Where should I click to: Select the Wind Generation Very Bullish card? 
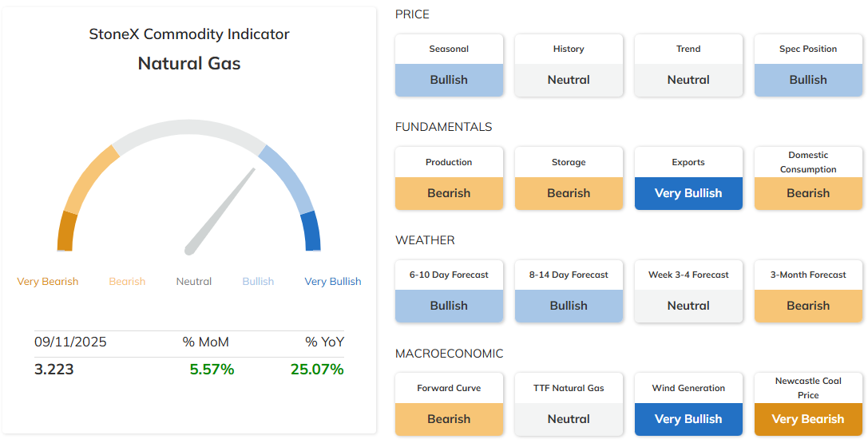pyautogui.click(x=688, y=404)
